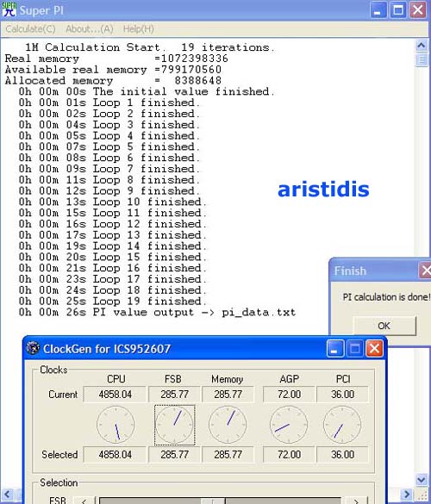431x504 pixels.
Task: Click the Super PI horizontal scrollbar left arrow
Action: (x=8, y=495)
